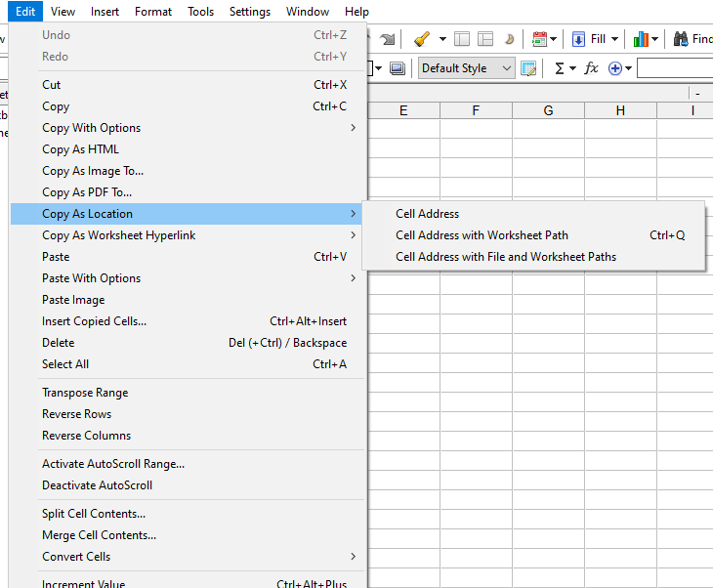Choose Copy from the Edit menu
This screenshot has width=713, height=588.
pyautogui.click(x=188, y=106)
